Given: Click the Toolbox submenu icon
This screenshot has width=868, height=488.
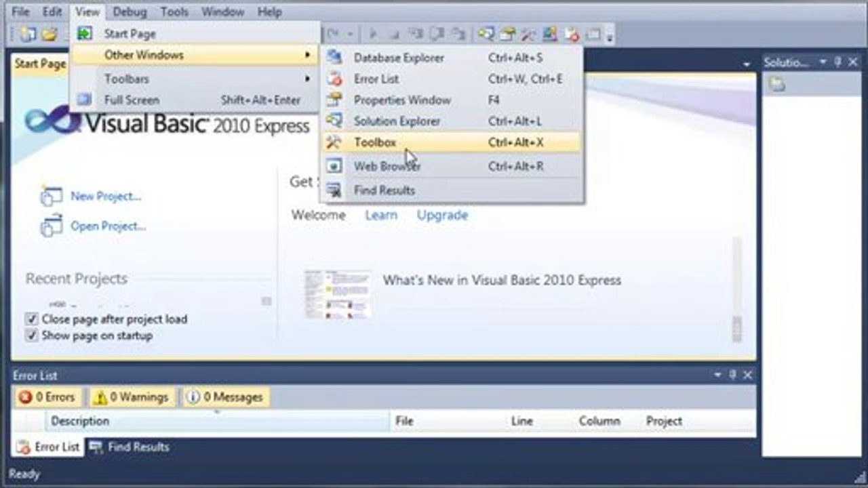Looking at the screenshot, I should click(334, 142).
